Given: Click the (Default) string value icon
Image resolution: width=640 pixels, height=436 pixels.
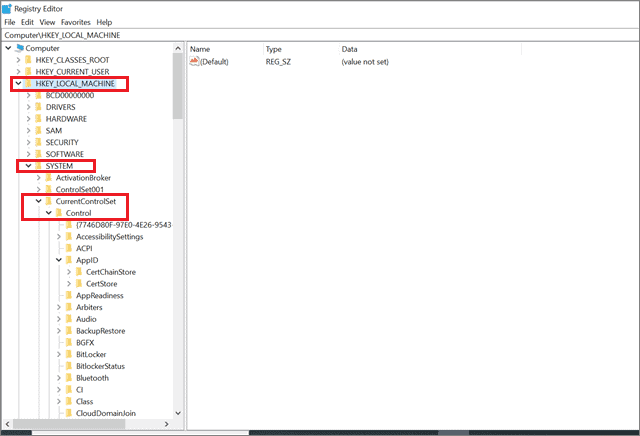Looking at the screenshot, I should point(194,62).
